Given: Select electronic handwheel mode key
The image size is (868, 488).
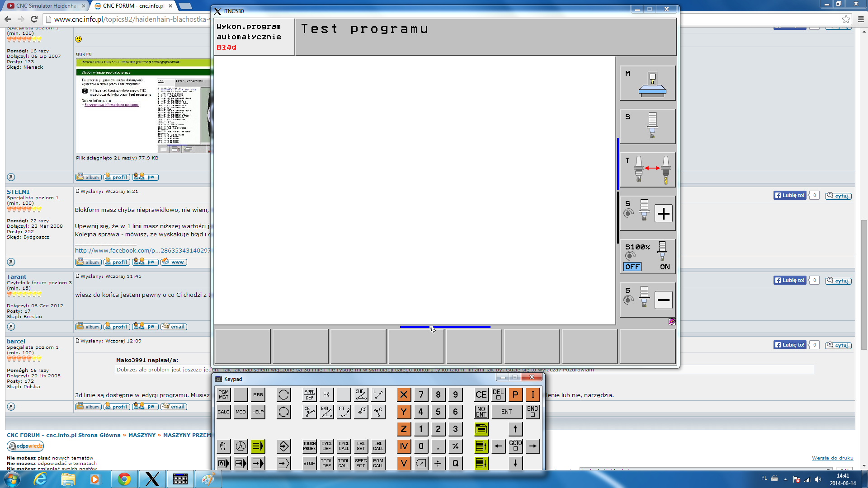Looking at the screenshot, I should pos(241,446).
